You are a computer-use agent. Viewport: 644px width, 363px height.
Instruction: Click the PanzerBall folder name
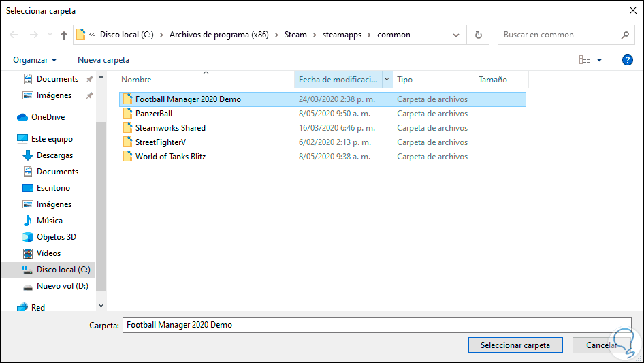tap(154, 114)
